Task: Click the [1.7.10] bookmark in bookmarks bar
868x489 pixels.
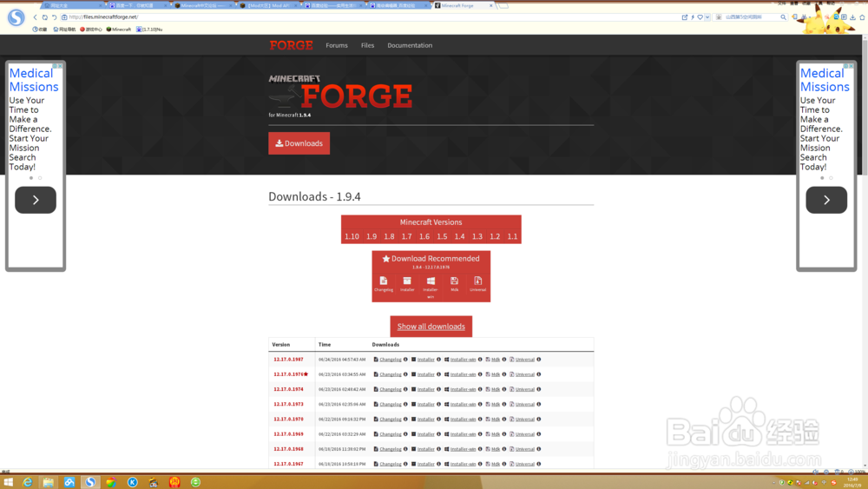Action: pyautogui.click(x=149, y=30)
